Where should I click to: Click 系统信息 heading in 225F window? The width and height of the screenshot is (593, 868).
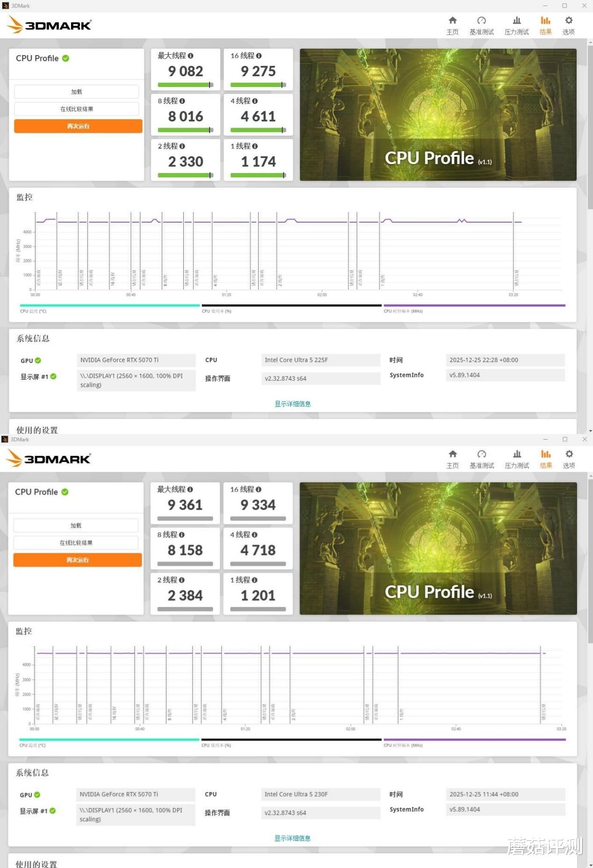point(33,339)
